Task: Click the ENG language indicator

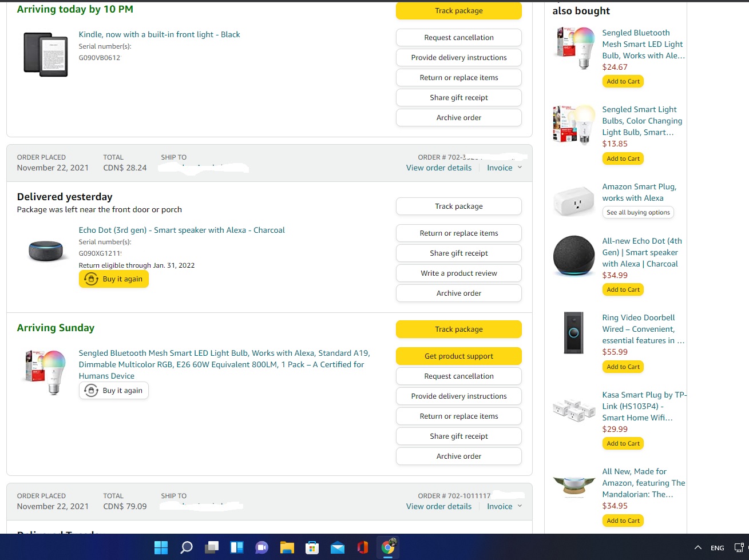Action: [718, 547]
